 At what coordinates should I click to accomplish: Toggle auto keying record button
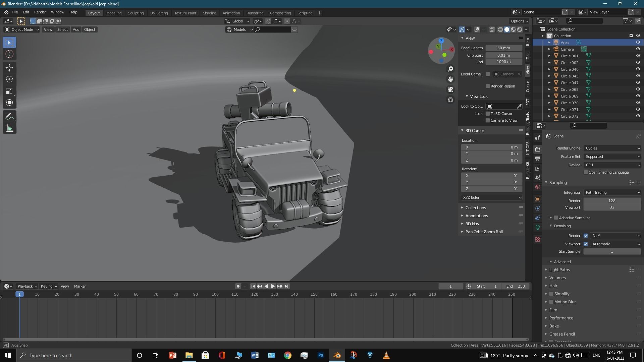(x=238, y=286)
